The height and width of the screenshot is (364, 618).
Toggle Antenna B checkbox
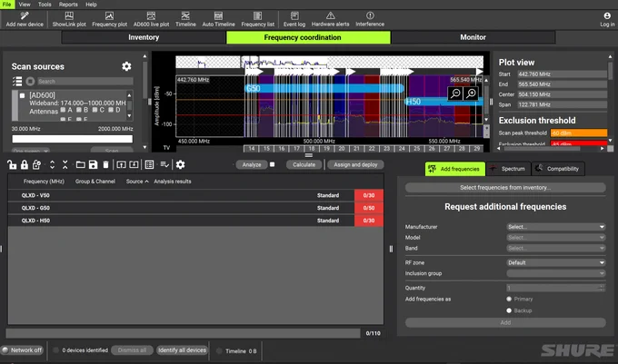click(x=79, y=110)
